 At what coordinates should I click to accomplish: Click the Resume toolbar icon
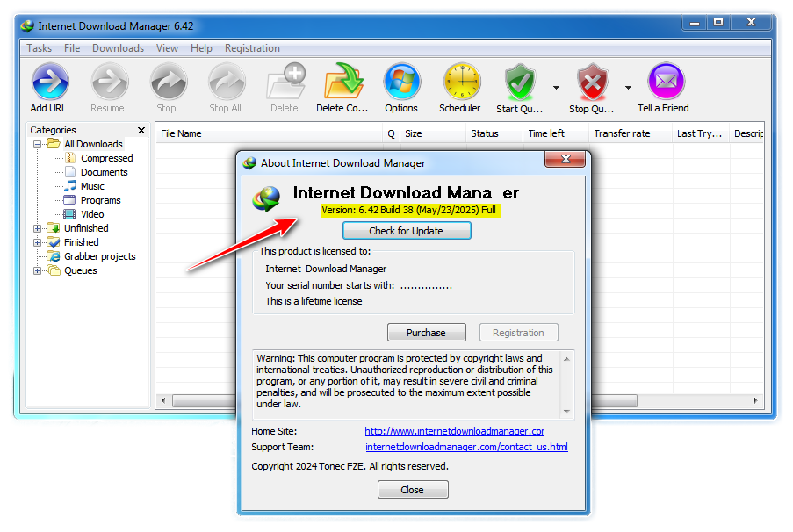tap(109, 82)
